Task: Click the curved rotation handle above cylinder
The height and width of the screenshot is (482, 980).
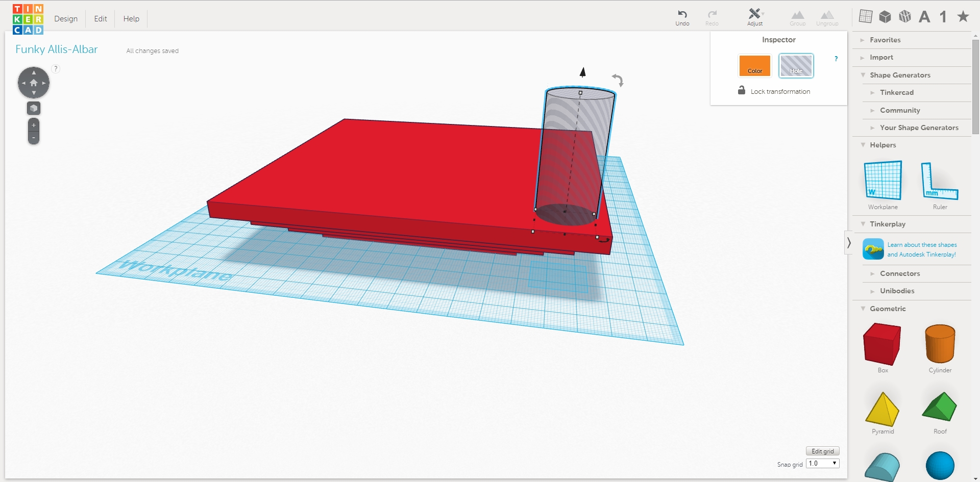Action: (618, 80)
